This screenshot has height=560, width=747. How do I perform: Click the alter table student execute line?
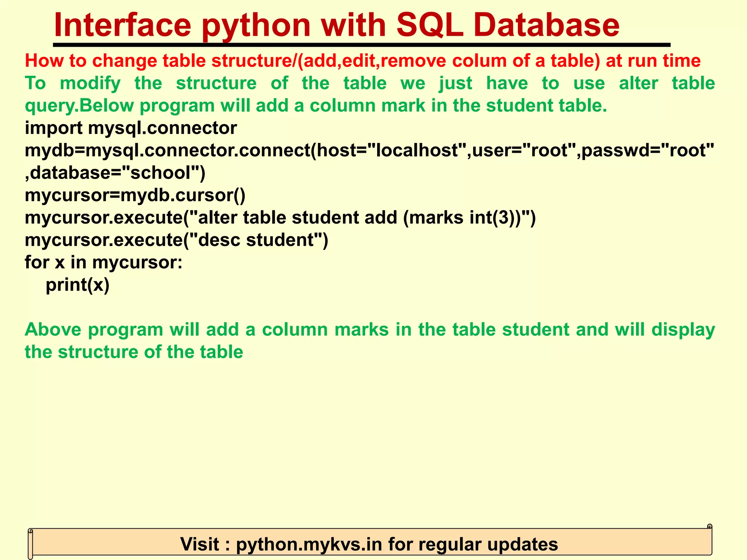[280, 218]
